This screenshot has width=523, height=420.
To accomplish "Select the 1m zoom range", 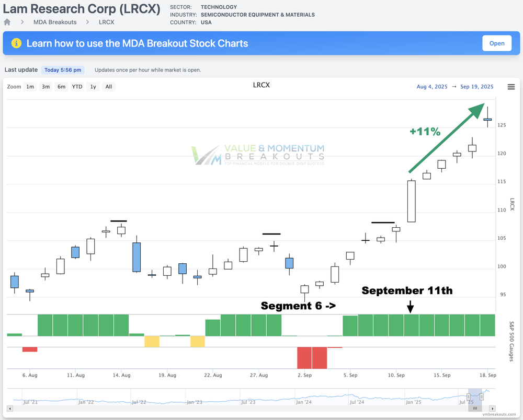I will pos(30,87).
